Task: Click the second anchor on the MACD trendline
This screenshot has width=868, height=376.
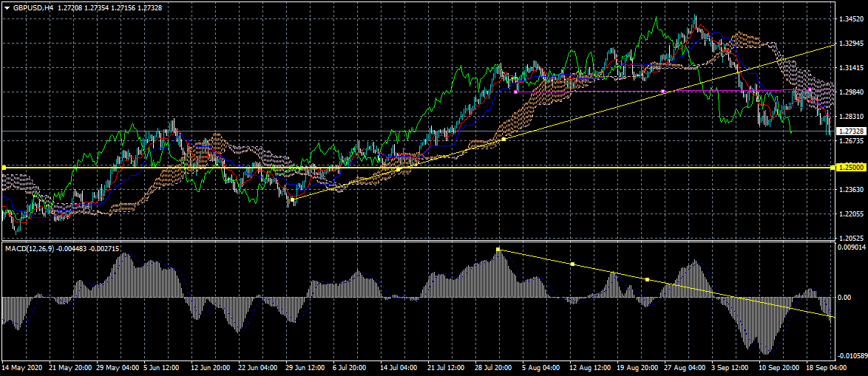Action: pyautogui.click(x=572, y=264)
